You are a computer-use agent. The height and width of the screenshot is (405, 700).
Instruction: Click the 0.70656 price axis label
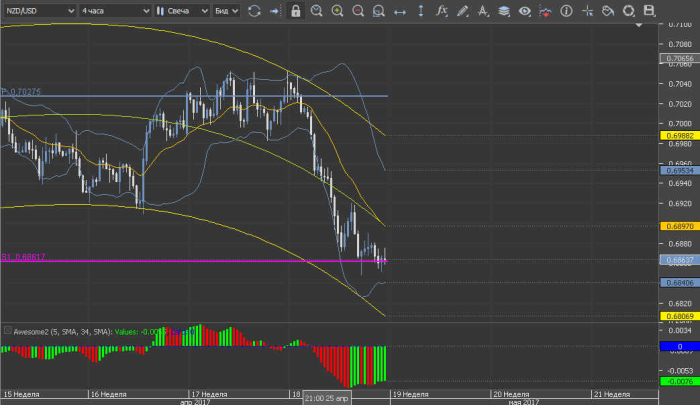point(679,58)
